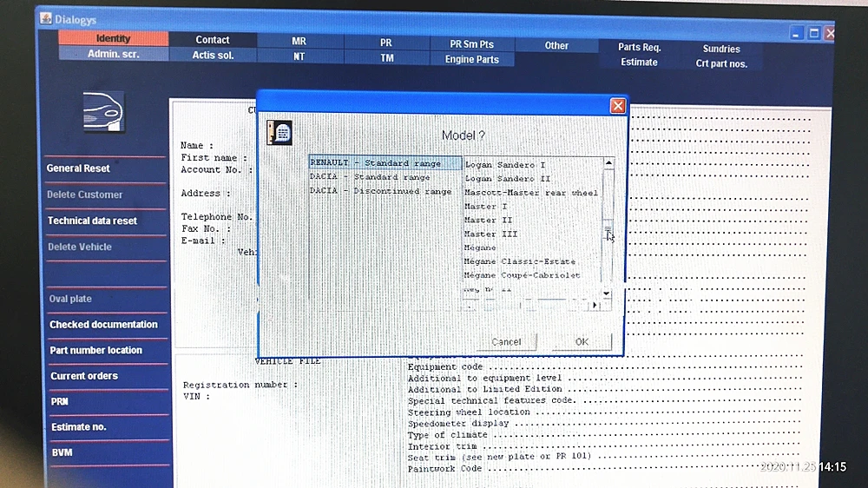The image size is (868, 488).
Task: Open the MR tab
Action: click(299, 41)
